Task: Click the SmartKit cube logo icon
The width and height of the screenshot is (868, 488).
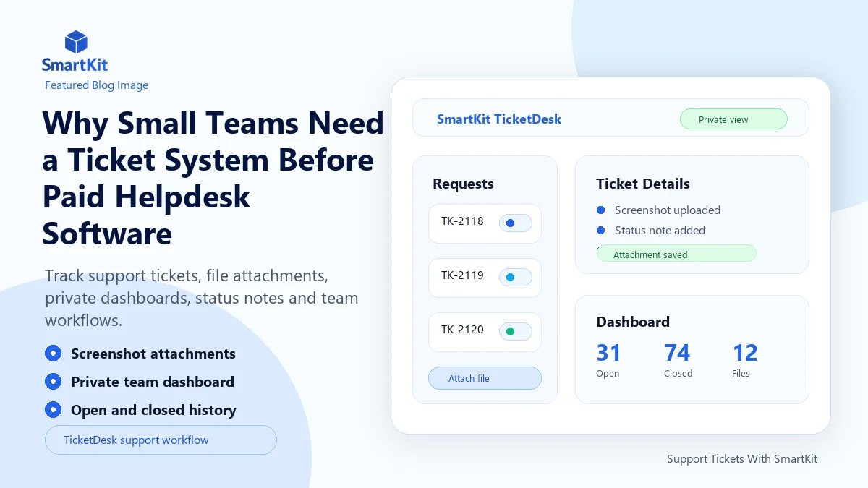Action: coord(76,42)
